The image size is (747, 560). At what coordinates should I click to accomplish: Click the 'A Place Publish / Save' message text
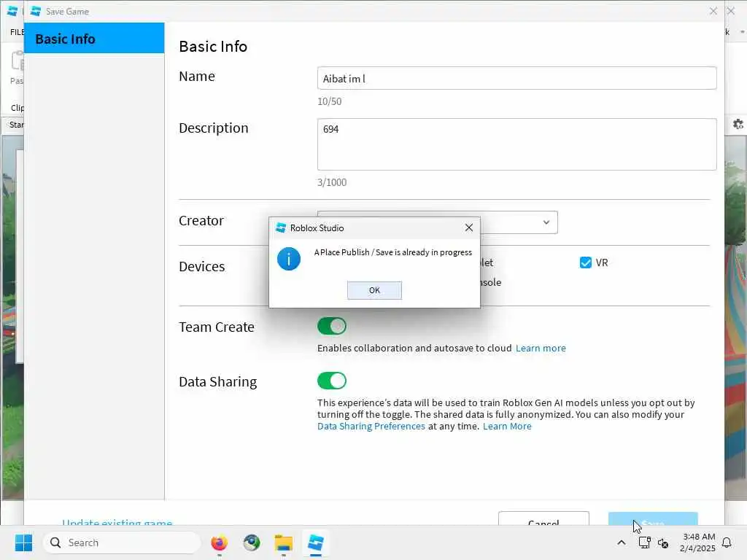[x=393, y=252]
